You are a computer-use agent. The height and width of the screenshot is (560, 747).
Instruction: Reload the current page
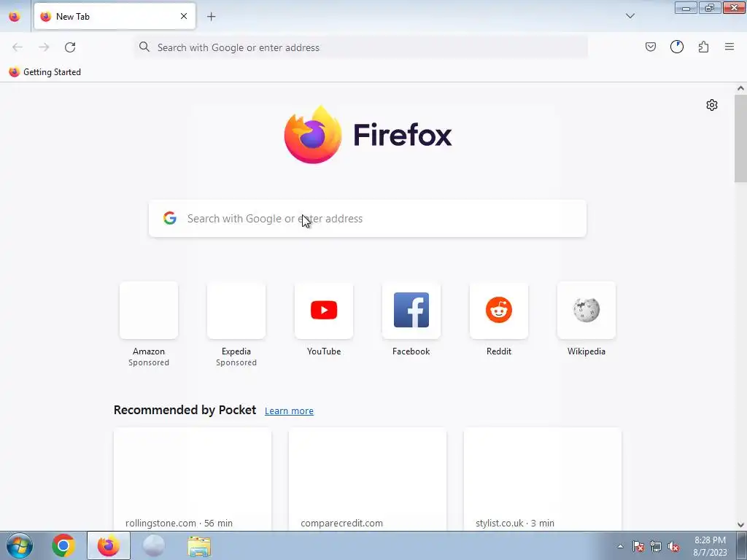coord(70,47)
